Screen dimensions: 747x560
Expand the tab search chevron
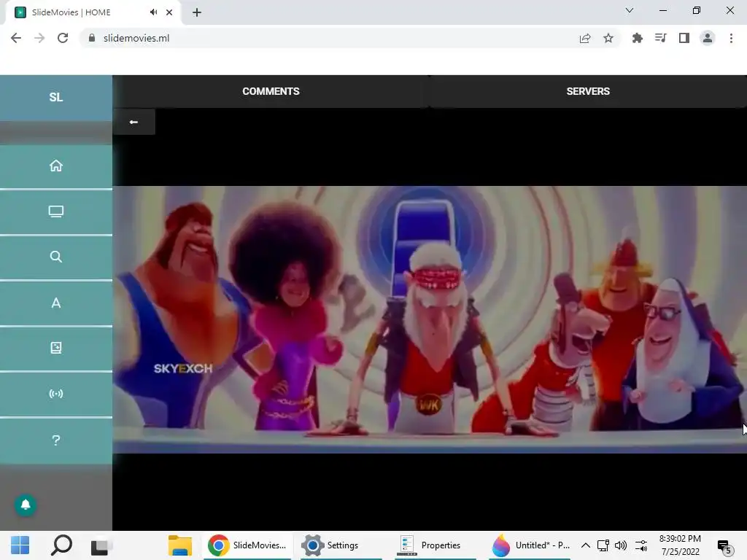coord(630,10)
